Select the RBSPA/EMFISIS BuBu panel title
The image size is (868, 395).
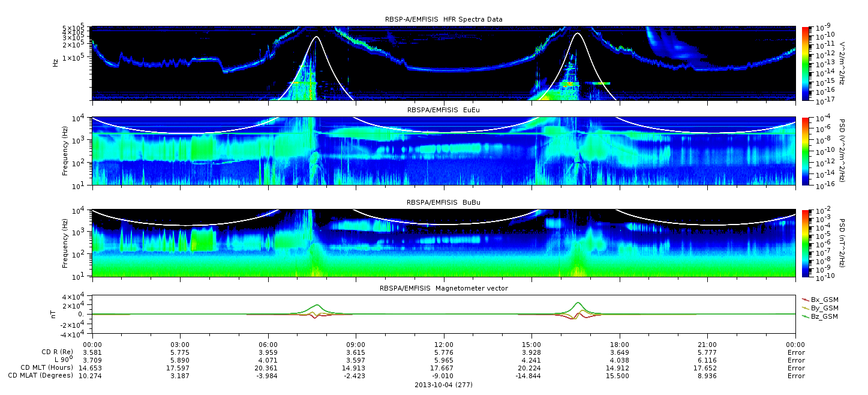click(443, 203)
